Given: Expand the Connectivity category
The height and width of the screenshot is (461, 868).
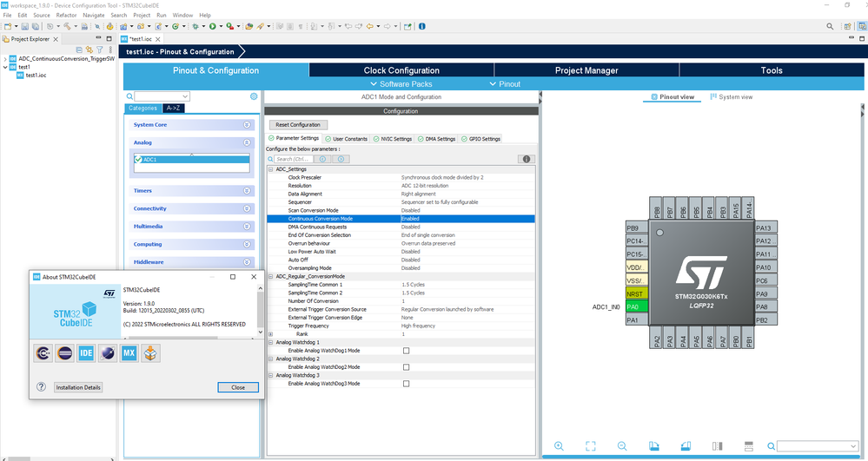Looking at the screenshot, I should [247, 208].
